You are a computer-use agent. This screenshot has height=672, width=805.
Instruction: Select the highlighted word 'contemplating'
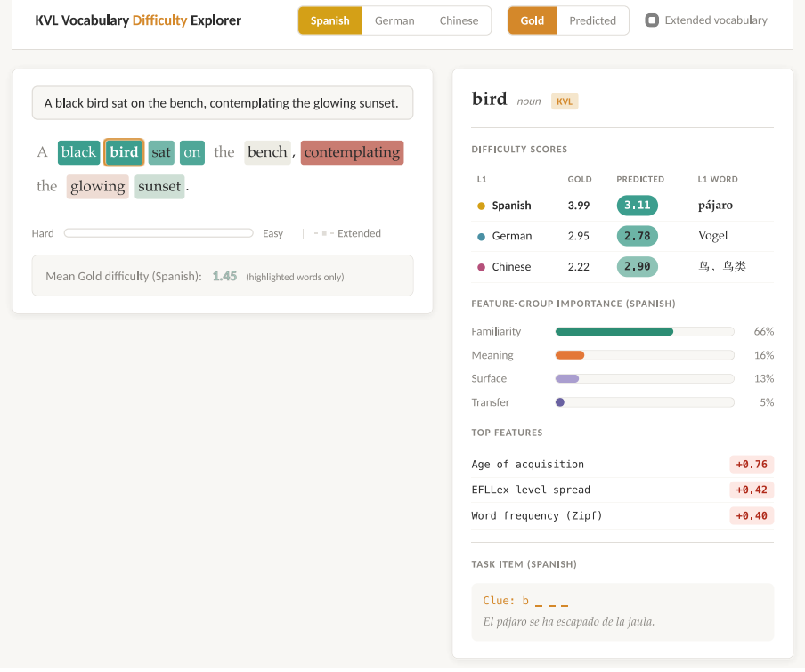(353, 152)
